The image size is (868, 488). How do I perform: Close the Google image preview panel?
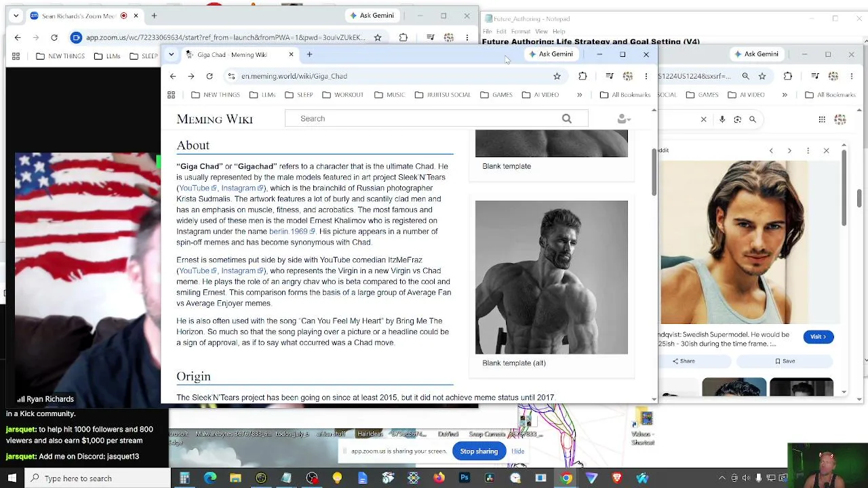coord(826,150)
